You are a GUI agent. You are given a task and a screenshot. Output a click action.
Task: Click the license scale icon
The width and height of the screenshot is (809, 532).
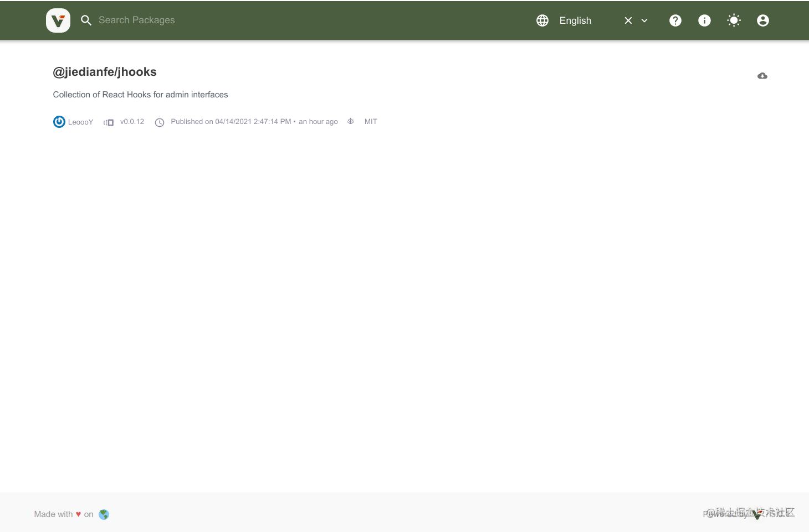pyautogui.click(x=351, y=121)
